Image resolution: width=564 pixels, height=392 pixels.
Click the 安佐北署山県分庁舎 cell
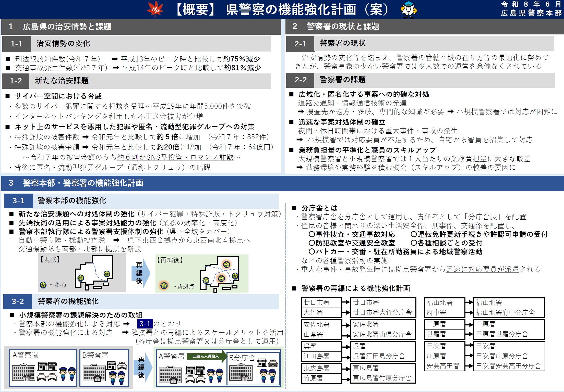coord(383,334)
